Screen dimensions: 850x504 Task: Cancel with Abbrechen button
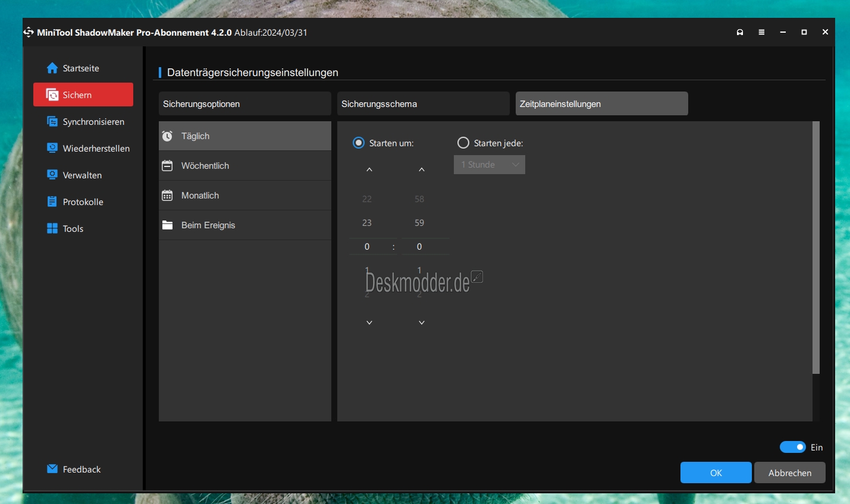tap(790, 472)
